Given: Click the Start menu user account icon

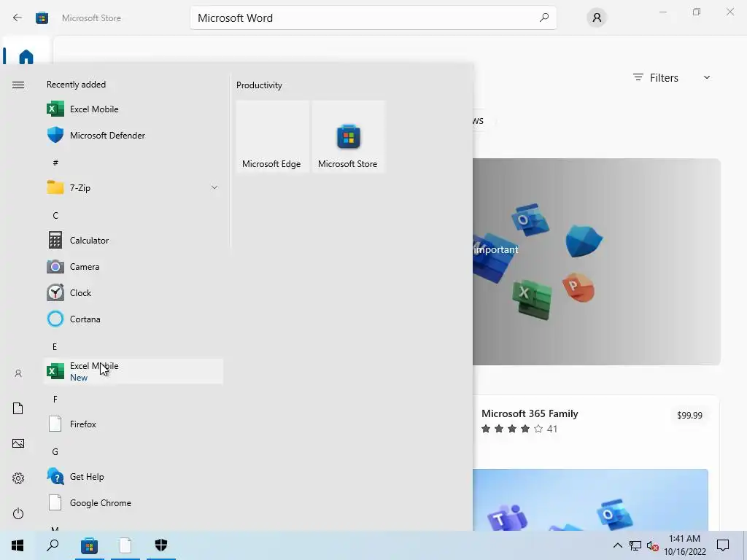Looking at the screenshot, I should tap(18, 373).
